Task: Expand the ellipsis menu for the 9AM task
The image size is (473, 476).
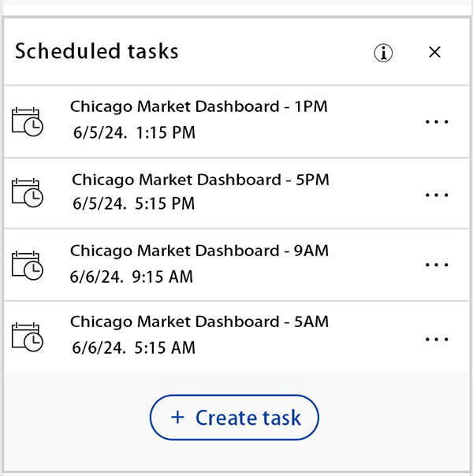Action: click(436, 265)
